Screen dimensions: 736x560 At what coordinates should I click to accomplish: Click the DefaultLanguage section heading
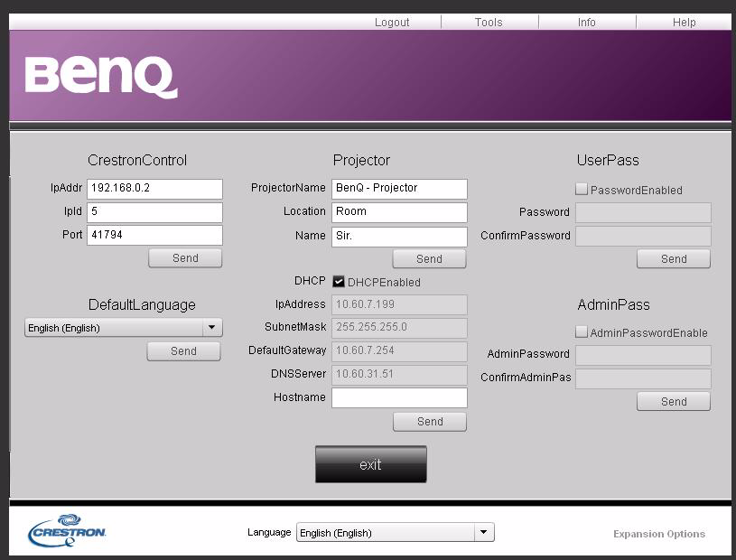click(142, 305)
